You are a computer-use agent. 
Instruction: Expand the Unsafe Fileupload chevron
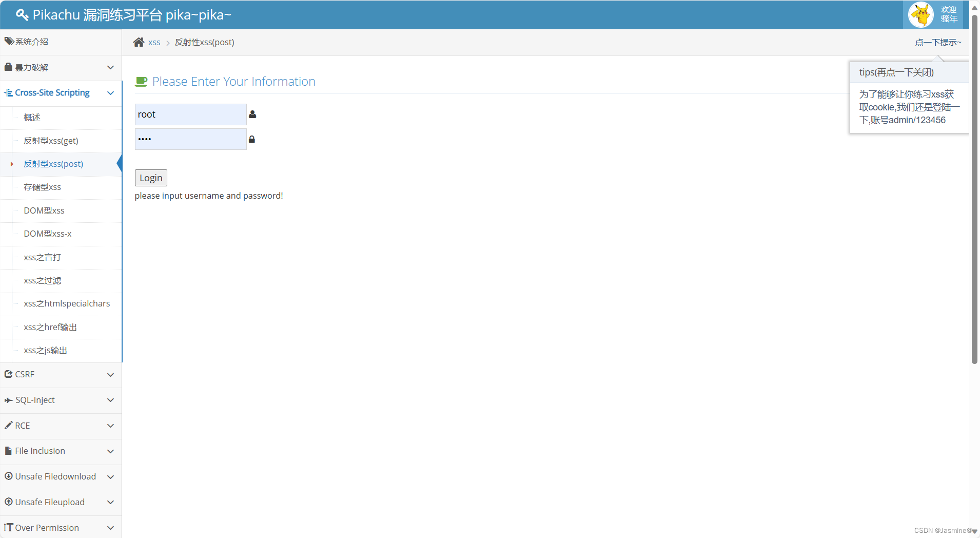coord(110,502)
